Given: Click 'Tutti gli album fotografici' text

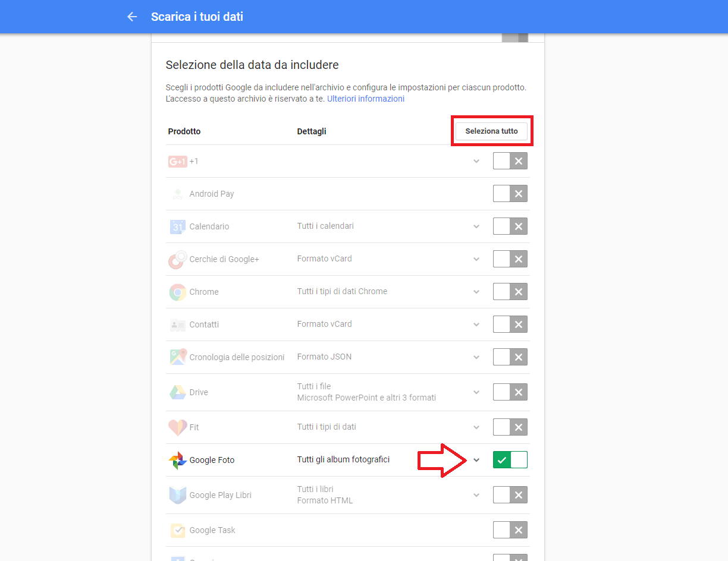Looking at the screenshot, I should pyautogui.click(x=343, y=459).
